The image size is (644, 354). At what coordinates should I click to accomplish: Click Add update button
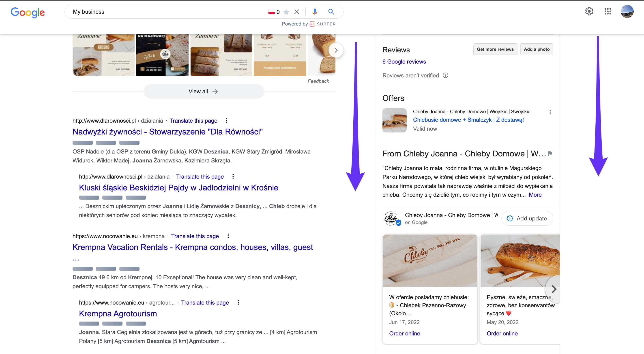527,219
